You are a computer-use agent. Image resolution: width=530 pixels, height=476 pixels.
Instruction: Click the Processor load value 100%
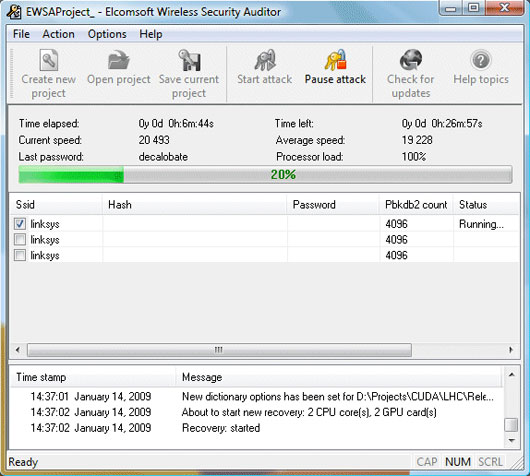coord(414,157)
